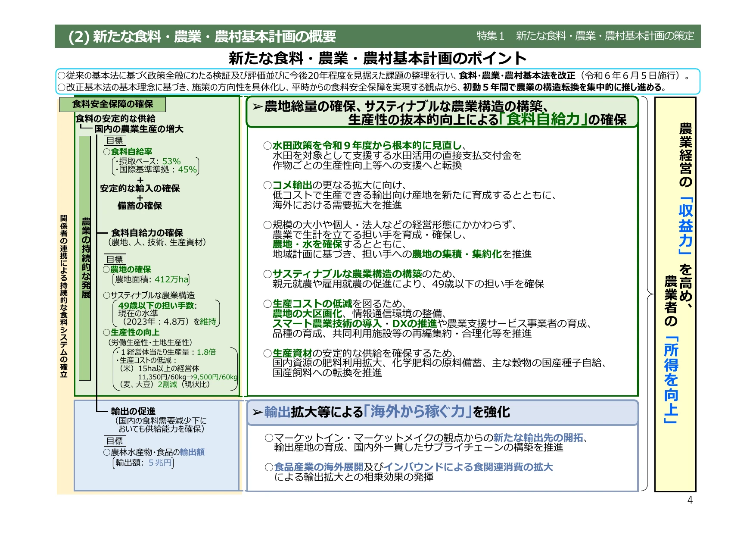Click the value "国際基準準拠:45%"
756x535 pixels.
pyautogui.click(x=157, y=170)
